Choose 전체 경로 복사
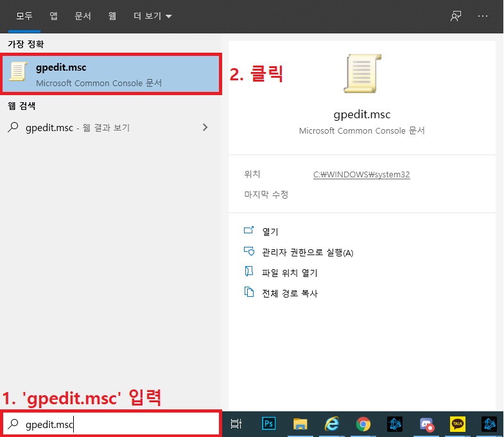The image size is (504, 437). 290,294
